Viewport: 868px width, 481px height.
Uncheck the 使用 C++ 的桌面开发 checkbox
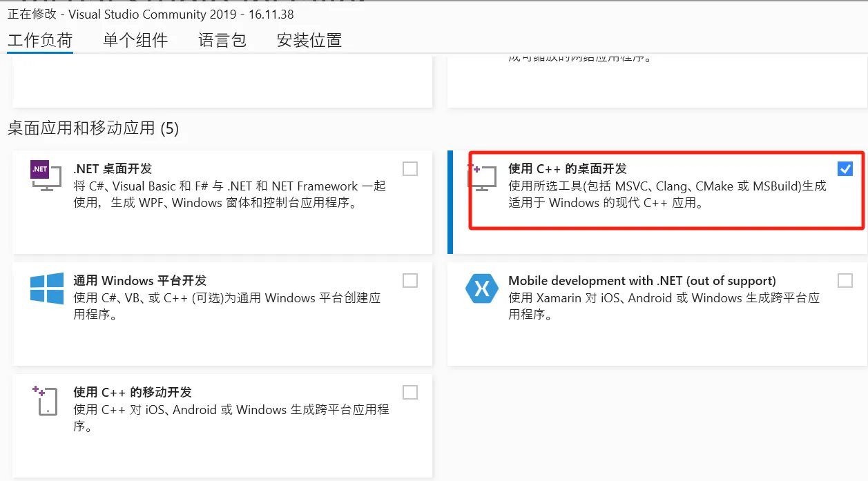(x=845, y=168)
